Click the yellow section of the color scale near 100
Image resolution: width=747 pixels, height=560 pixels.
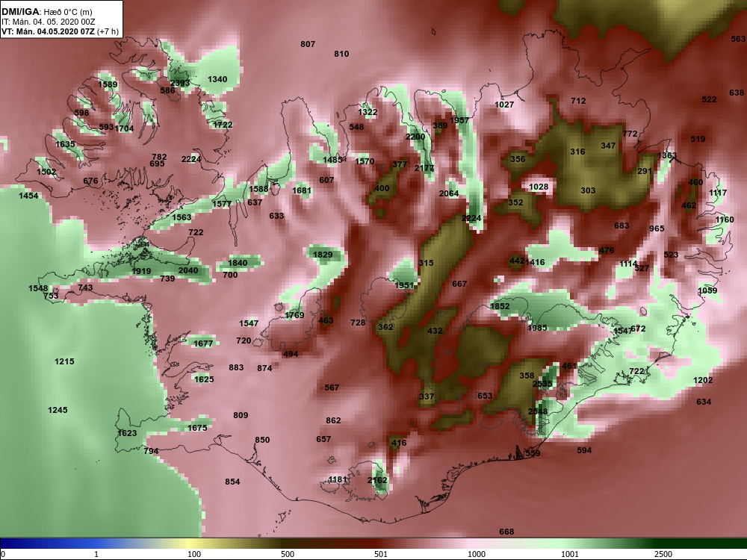190,544
